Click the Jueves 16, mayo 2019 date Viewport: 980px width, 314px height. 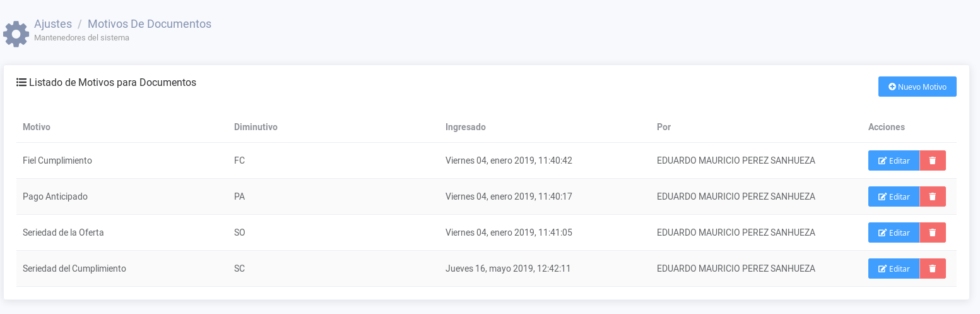click(x=507, y=269)
